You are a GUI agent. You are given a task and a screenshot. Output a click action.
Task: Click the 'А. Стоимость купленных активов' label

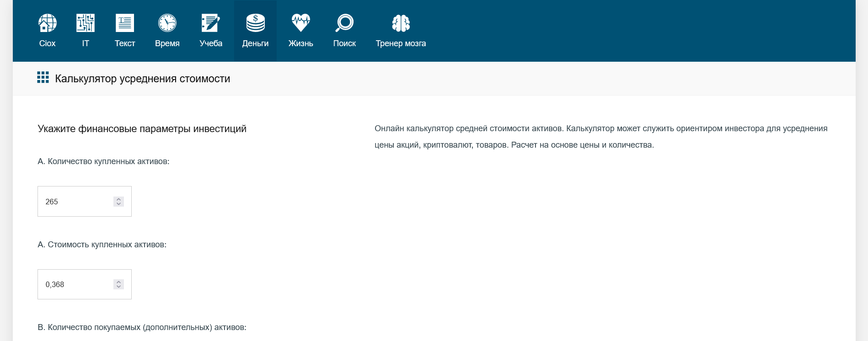(x=102, y=245)
